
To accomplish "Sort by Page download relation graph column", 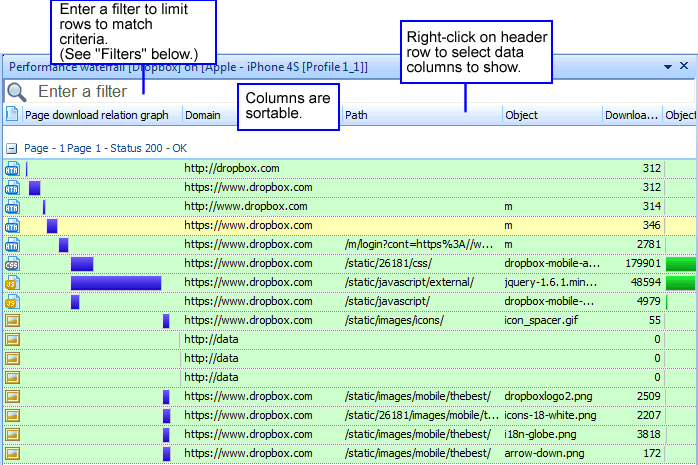I will coord(97,115).
